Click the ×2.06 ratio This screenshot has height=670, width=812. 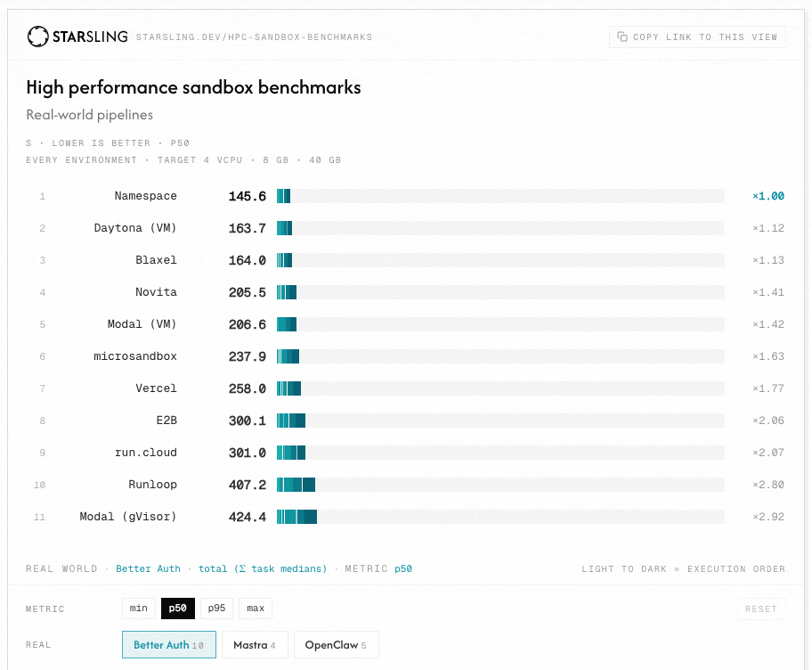pyautogui.click(x=768, y=421)
